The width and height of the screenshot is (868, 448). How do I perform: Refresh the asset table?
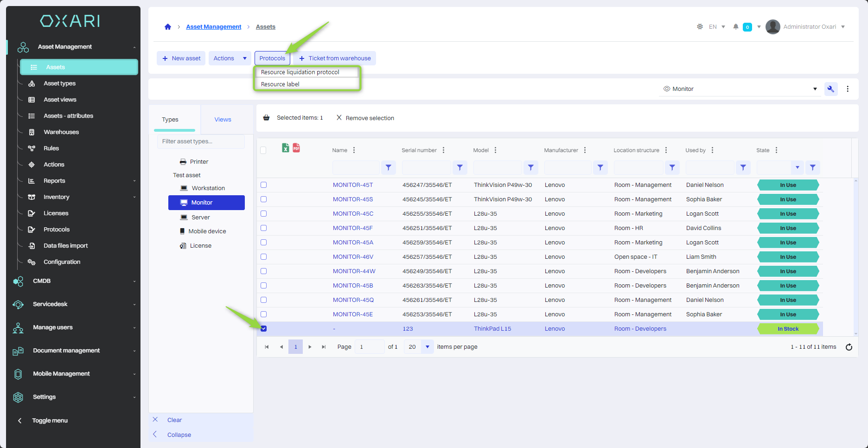click(x=849, y=347)
